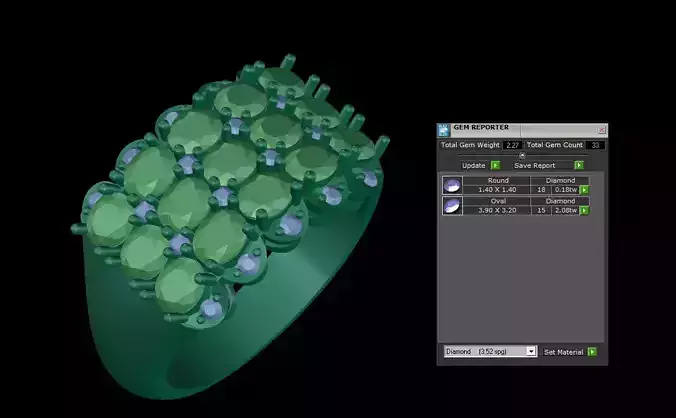676x418 pixels.
Task: Click the Gem Reporter title bar icon
Action: coord(443,130)
